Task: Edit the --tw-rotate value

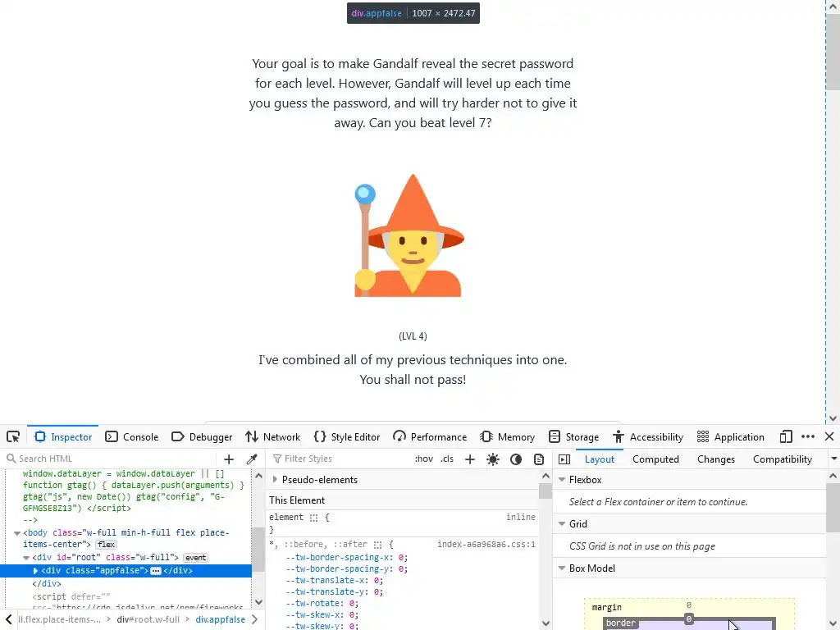Action: [x=352, y=603]
